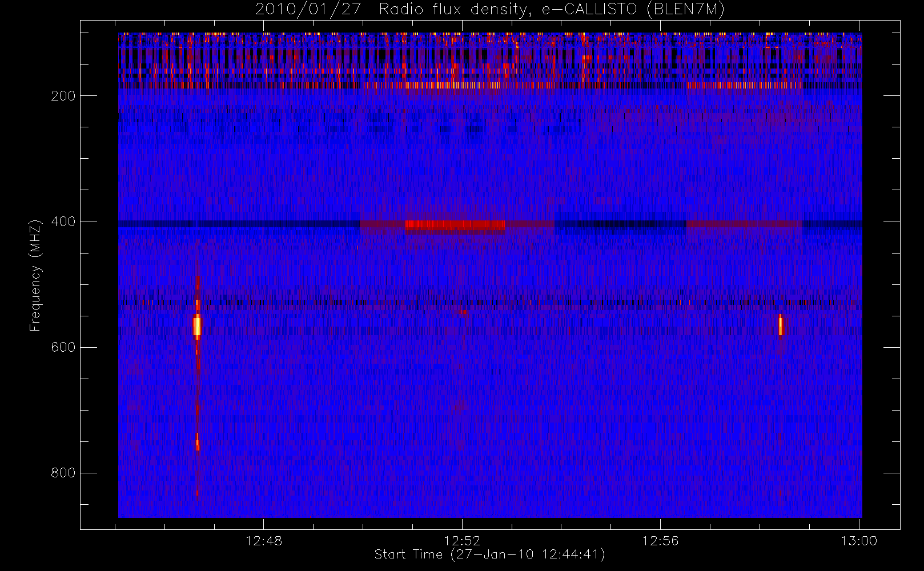The width and height of the screenshot is (924, 571).
Task: Click the plot title mentioning e-CALLISTO (BLEN7M)
Action: (x=490, y=9)
